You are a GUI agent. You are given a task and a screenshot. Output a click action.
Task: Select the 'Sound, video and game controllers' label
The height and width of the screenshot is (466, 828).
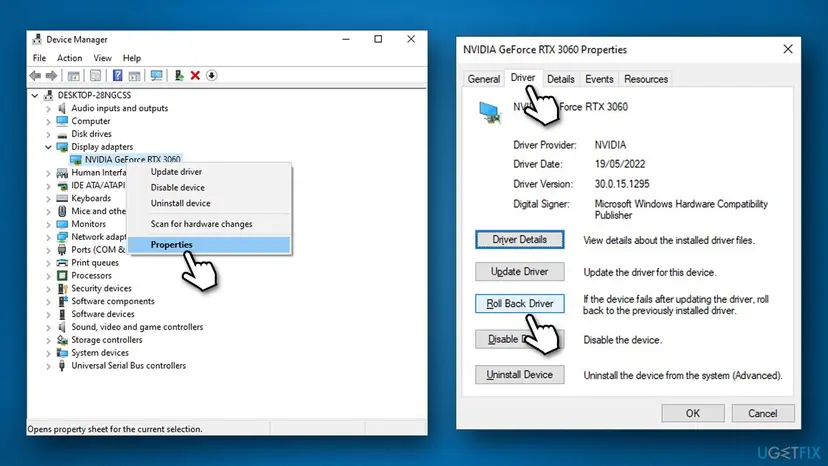137,327
